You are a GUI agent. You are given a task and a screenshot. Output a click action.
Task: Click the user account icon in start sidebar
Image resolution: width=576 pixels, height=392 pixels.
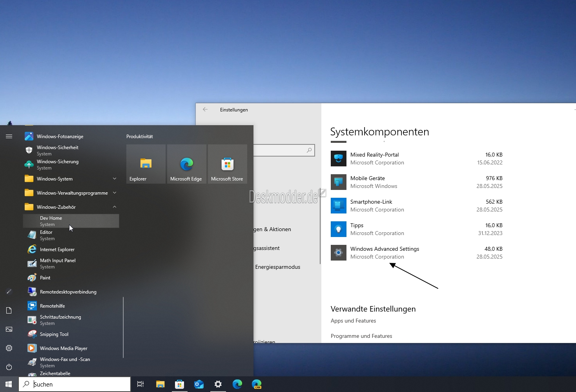9,292
